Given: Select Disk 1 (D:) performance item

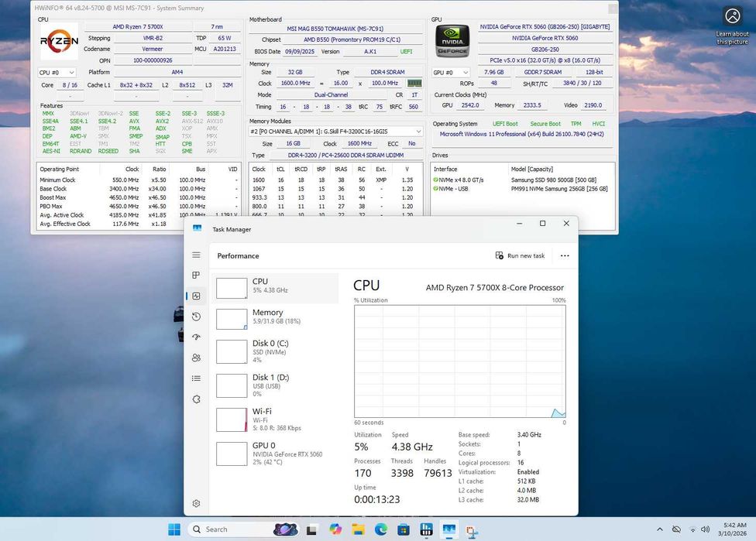Looking at the screenshot, I should tap(275, 385).
